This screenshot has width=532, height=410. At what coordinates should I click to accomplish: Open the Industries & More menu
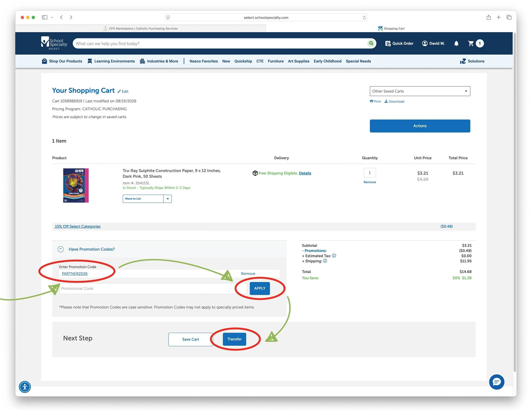click(159, 61)
